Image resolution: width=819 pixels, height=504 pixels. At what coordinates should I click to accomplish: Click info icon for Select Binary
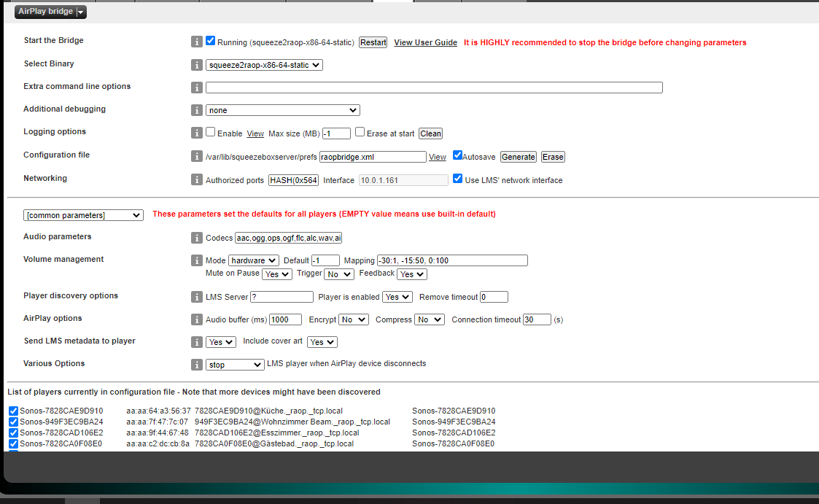click(196, 65)
